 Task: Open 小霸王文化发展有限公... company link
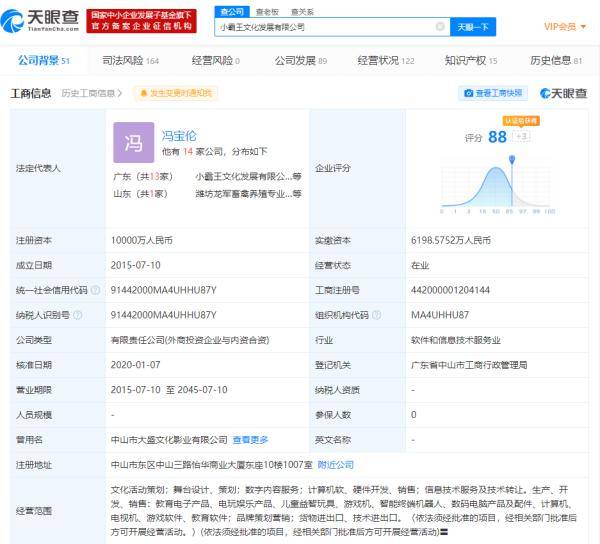click(x=248, y=176)
